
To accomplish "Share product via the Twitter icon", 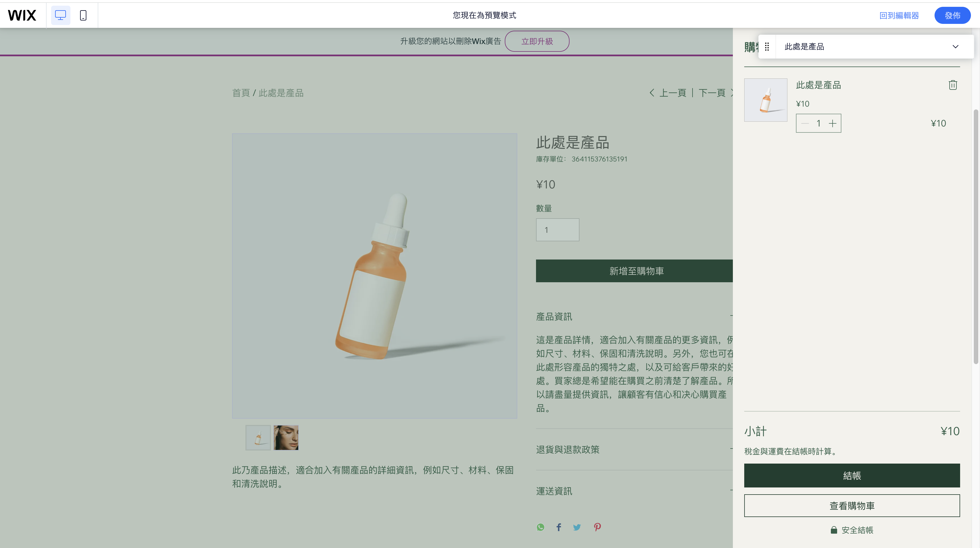I will pos(577,527).
